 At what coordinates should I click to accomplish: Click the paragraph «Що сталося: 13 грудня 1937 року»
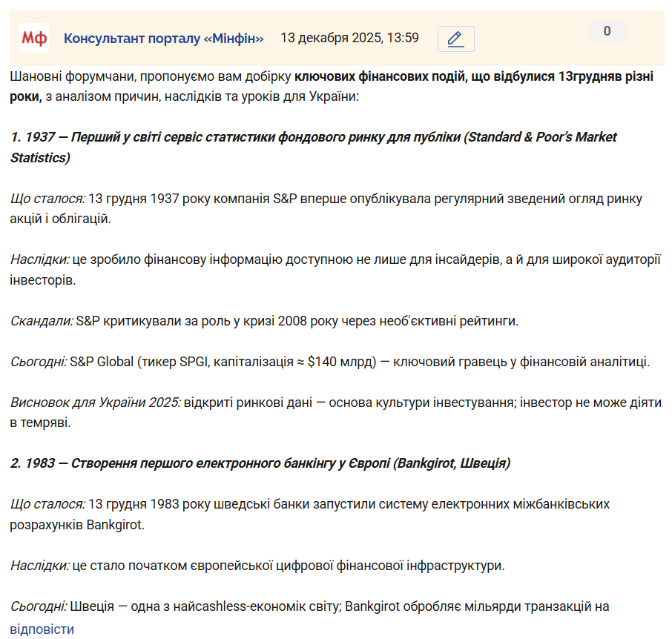pos(326,208)
